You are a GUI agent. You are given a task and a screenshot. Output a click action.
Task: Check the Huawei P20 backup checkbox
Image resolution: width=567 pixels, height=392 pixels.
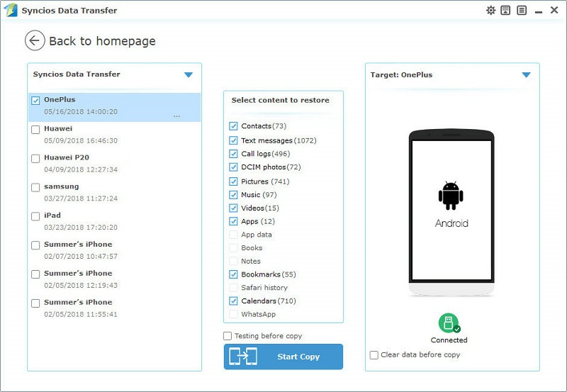tap(35, 158)
